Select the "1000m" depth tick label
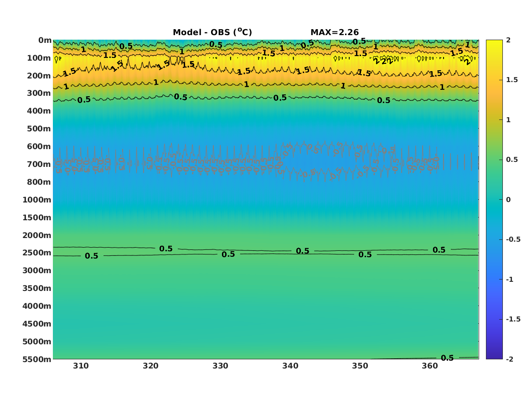The height and width of the screenshot is (399, 532). coord(37,200)
